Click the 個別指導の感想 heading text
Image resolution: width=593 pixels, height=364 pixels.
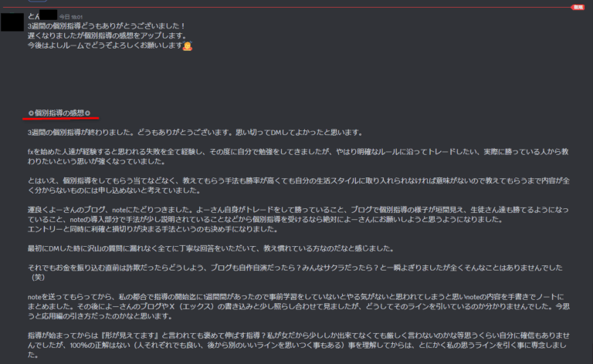[x=59, y=113]
